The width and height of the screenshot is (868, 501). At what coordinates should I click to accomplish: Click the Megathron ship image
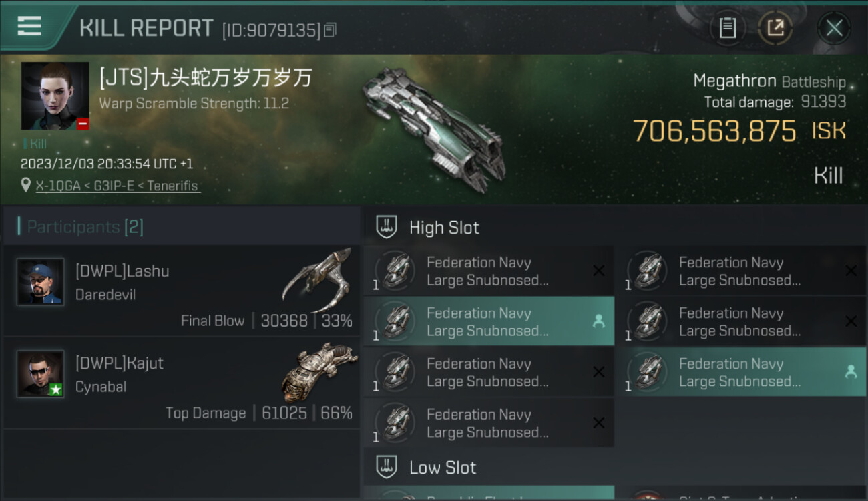coord(434,127)
